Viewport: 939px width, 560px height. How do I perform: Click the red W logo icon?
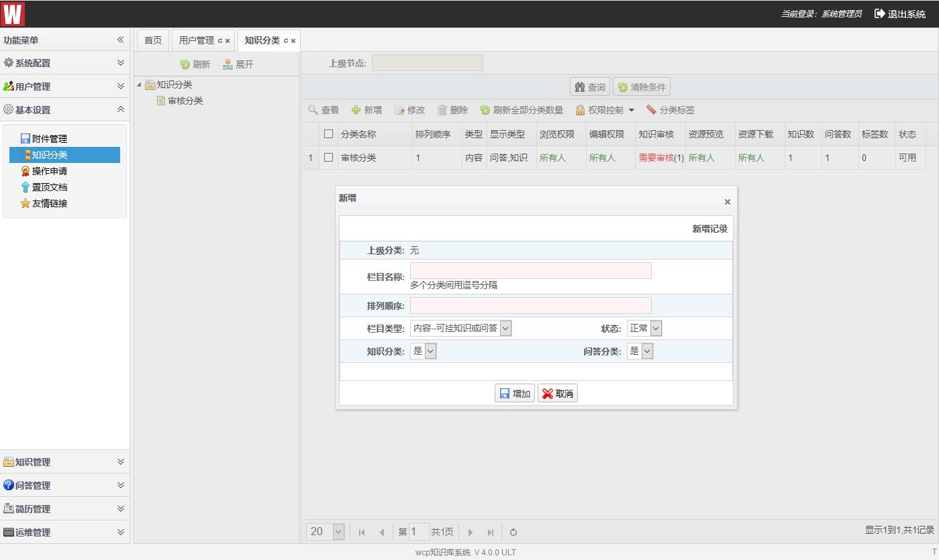[13, 13]
